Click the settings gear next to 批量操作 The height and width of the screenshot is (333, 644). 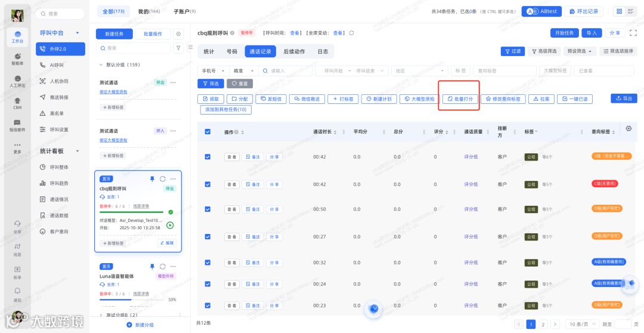point(178,33)
